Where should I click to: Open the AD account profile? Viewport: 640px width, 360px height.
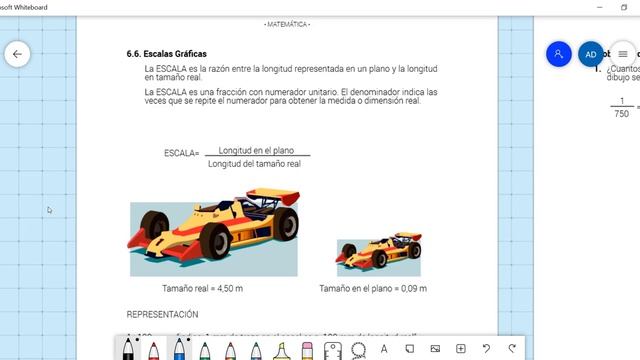coord(591,54)
